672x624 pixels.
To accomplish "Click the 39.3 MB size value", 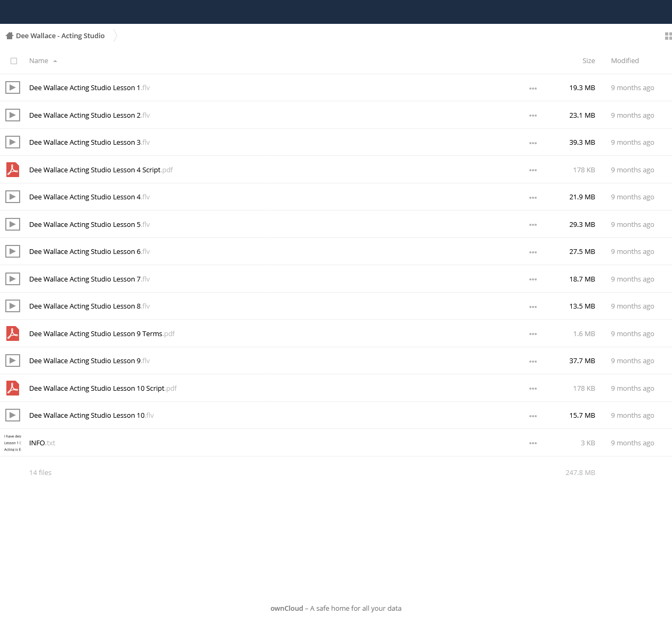I will 582,143.
